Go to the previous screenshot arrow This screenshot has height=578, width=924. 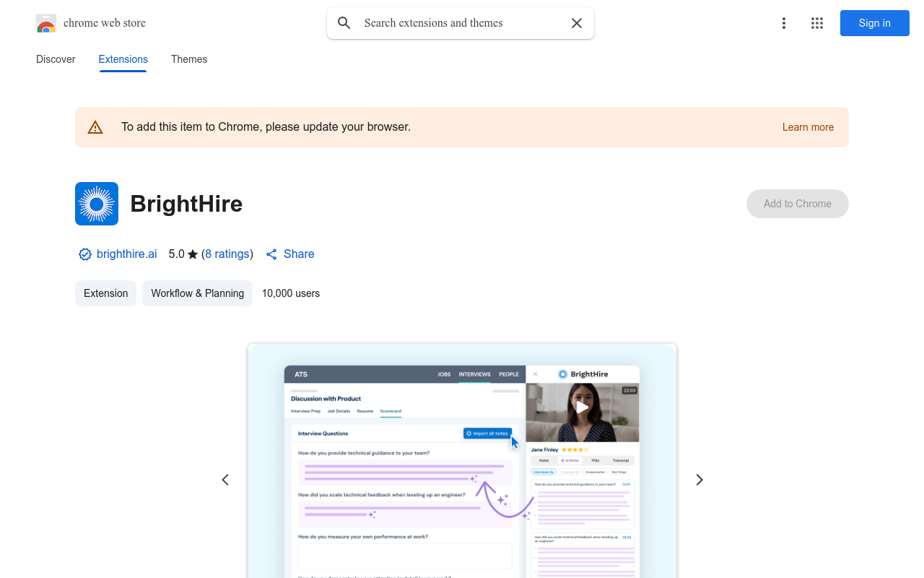click(225, 480)
